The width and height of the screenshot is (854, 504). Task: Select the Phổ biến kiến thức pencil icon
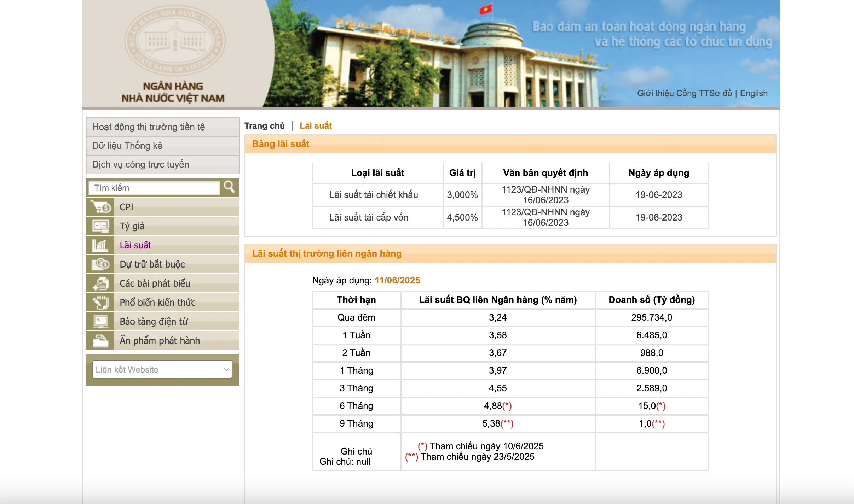[x=100, y=302]
